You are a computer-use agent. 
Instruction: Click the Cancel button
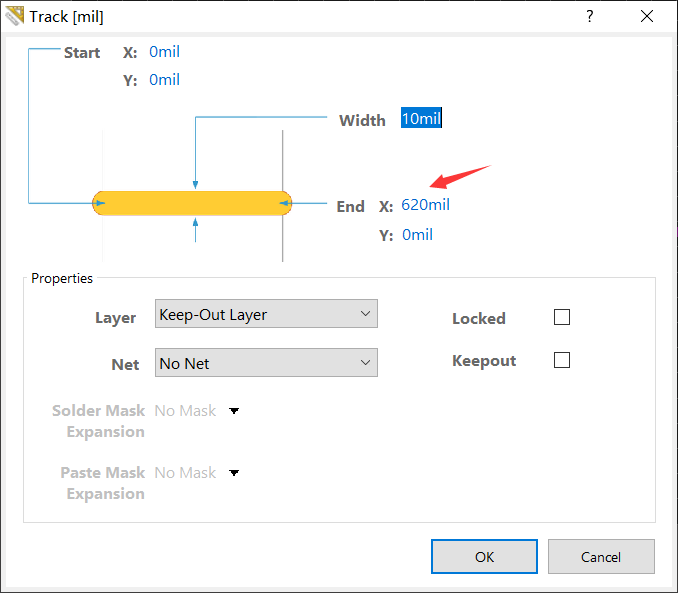(x=601, y=557)
